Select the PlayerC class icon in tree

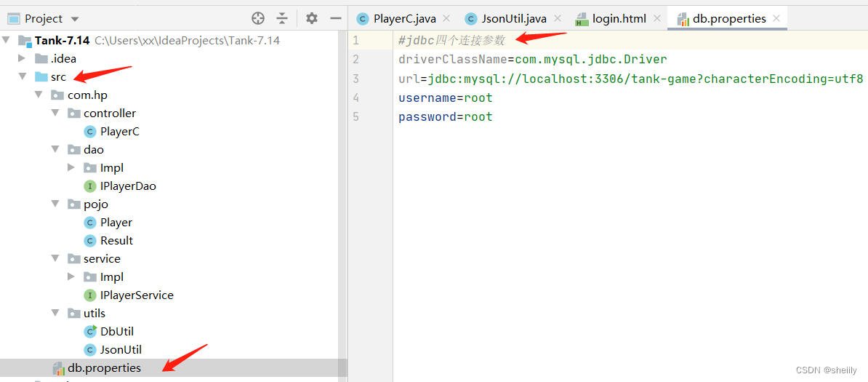[x=89, y=132]
